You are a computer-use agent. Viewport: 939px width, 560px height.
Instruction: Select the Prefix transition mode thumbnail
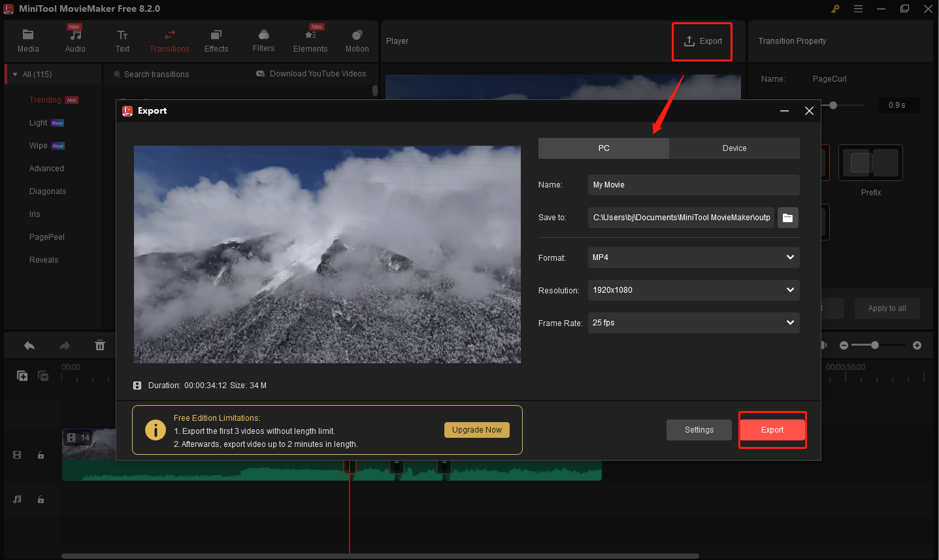(870, 163)
